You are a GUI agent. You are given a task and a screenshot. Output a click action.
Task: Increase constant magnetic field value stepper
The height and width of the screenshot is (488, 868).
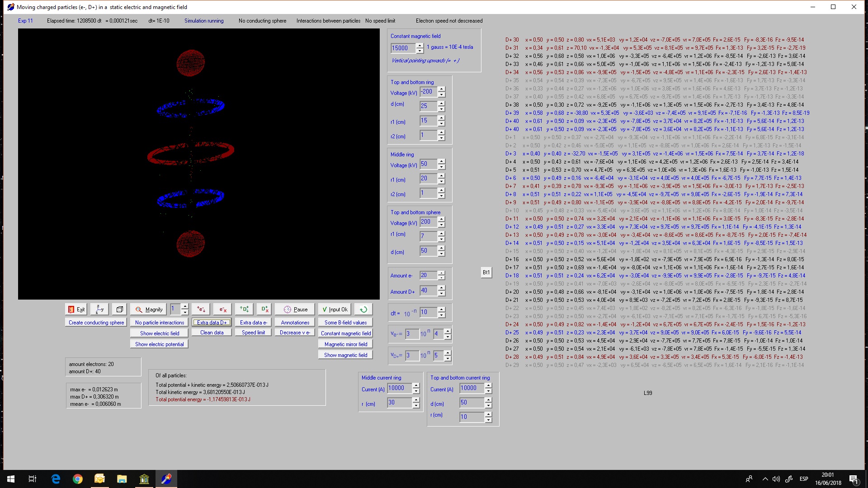point(420,45)
